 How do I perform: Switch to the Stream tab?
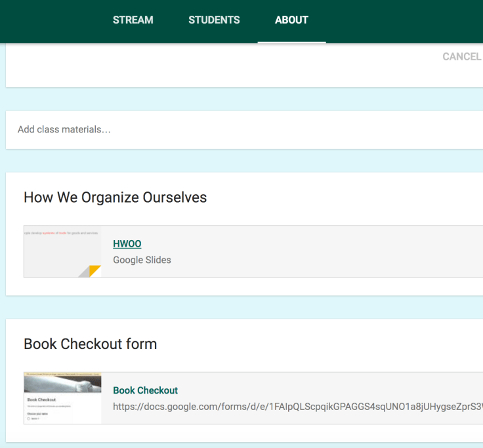click(133, 20)
